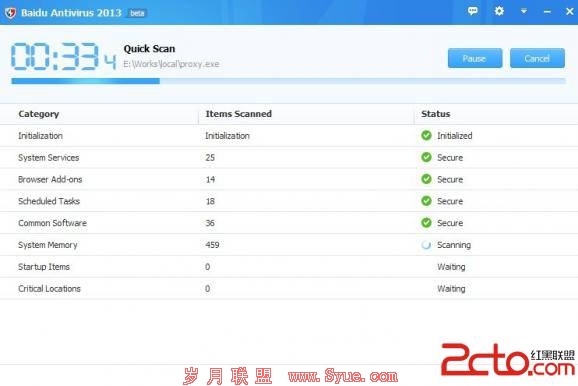This screenshot has width=578, height=386.
Task: Click the green check icon in System Services row
Action: (426, 157)
